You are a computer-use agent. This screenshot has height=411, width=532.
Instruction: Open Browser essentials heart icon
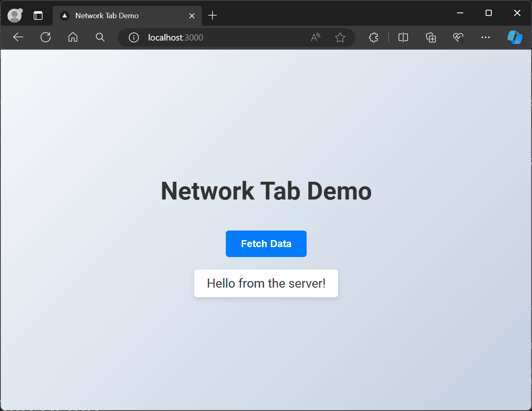click(458, 37)
